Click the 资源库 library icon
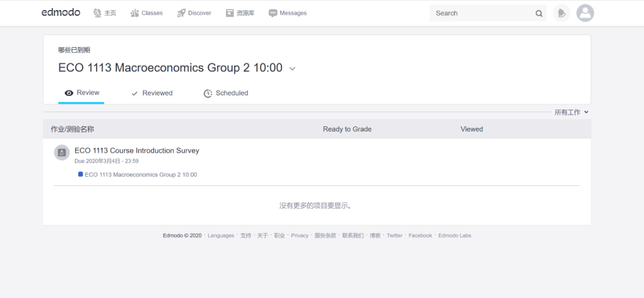 tap(230, 13)
